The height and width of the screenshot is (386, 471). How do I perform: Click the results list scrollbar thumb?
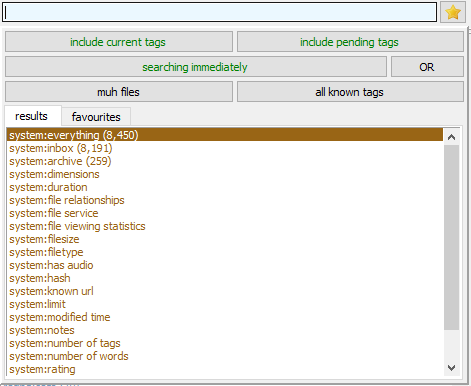pos(452,238)
